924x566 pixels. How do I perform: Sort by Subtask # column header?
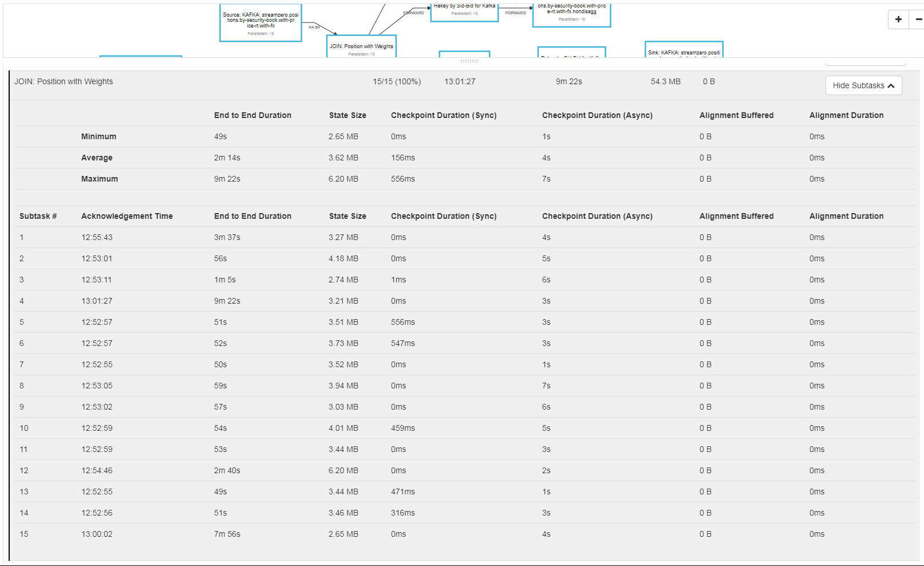(38, 216)
